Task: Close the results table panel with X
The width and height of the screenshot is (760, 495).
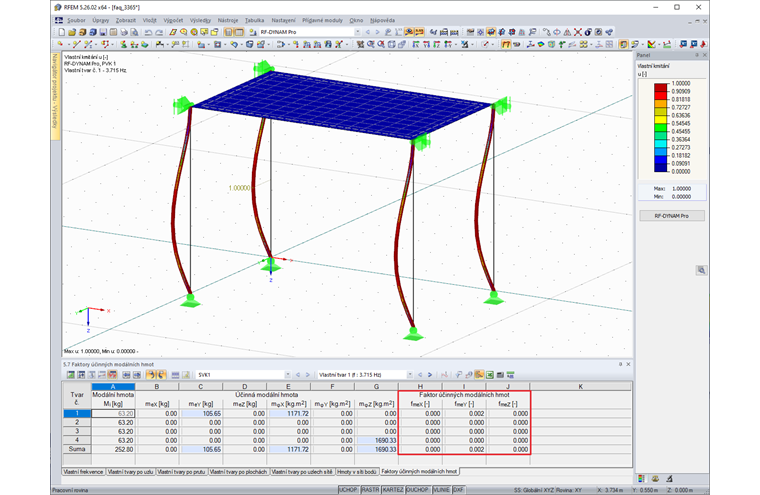Action: coord(628,364)
